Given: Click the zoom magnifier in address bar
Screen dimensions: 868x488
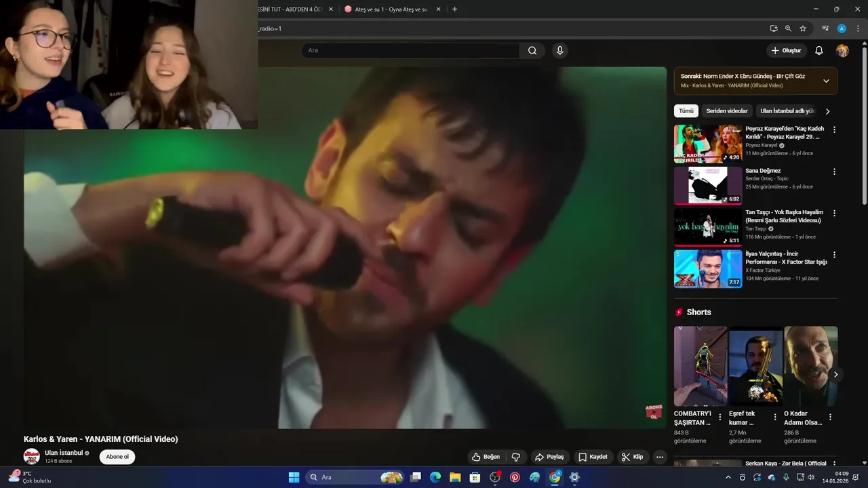Looking at the screenshot, I should point(788,28).
